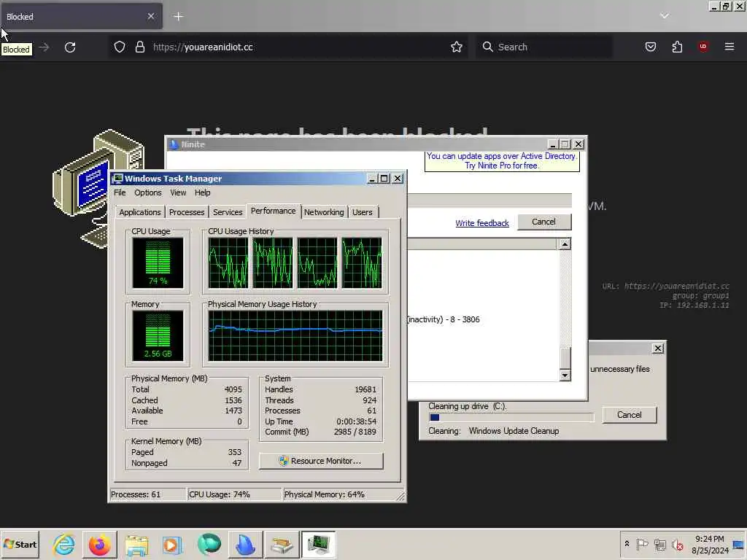Click the Write feedback link in Ninite
The width and height of the screenshot is (747, 560).
click(x=482, y=223)
